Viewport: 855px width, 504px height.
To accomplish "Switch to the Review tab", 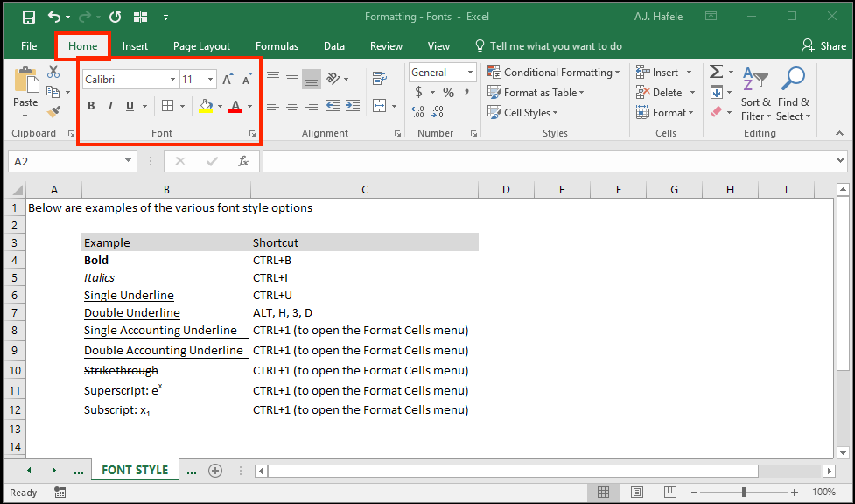I will coord(386,46).
